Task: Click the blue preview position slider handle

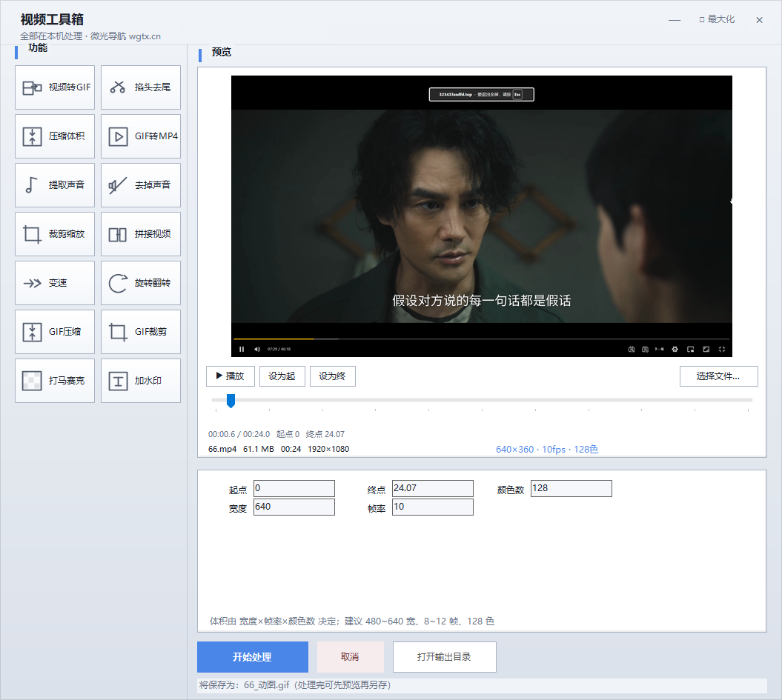Action: [231, 401]
